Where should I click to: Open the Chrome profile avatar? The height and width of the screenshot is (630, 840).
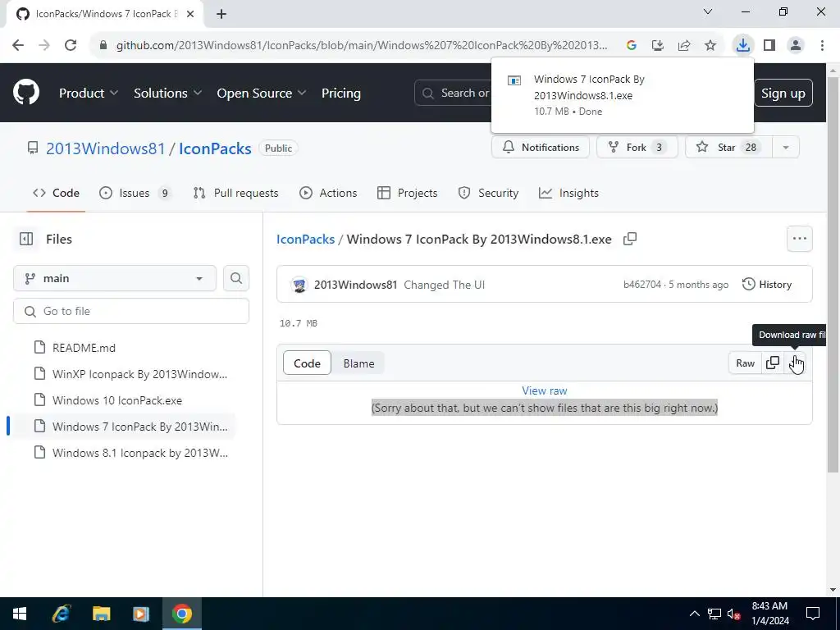click(x=796, y=45)
